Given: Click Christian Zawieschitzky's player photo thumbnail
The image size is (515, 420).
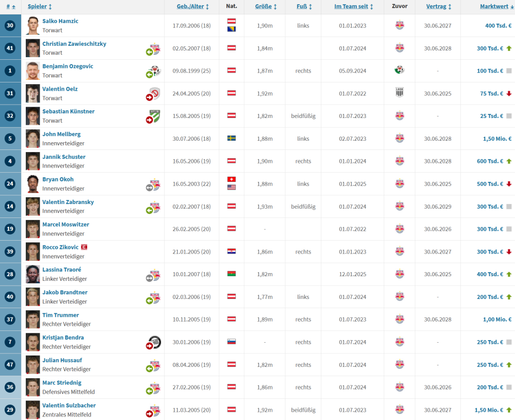Looking at the screenshot, I should point(33,48).
